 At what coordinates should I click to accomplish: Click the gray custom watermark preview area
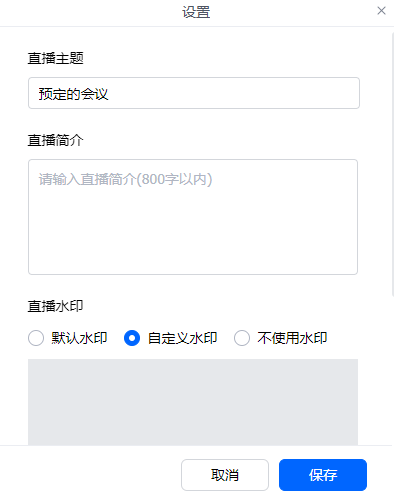click(193, 402)
